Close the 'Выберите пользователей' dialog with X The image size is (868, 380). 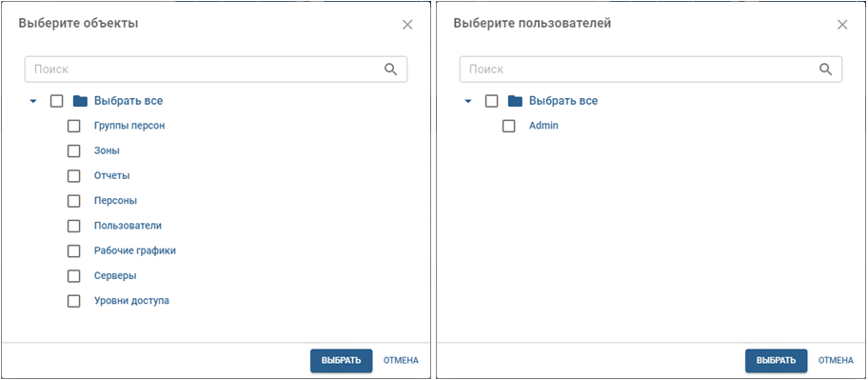pyautogui.click(x=842, y=25)
